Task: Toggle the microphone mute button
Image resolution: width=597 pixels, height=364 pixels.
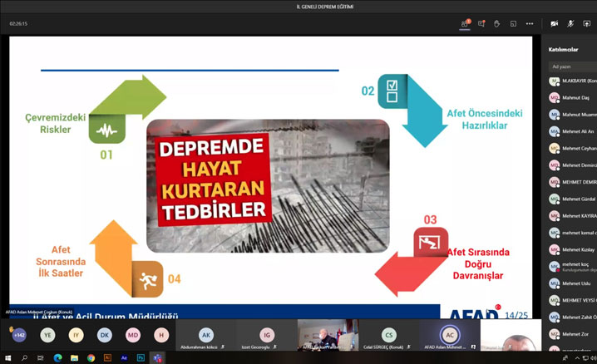Action: click(570, 23)
